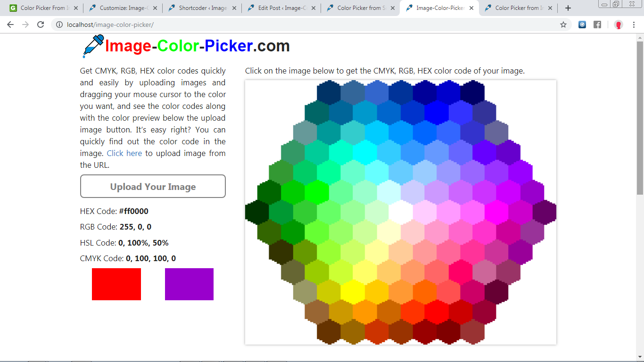644x362 pixels.
Task: Close the Customize: Image-C tab
Action: (155, 8)
